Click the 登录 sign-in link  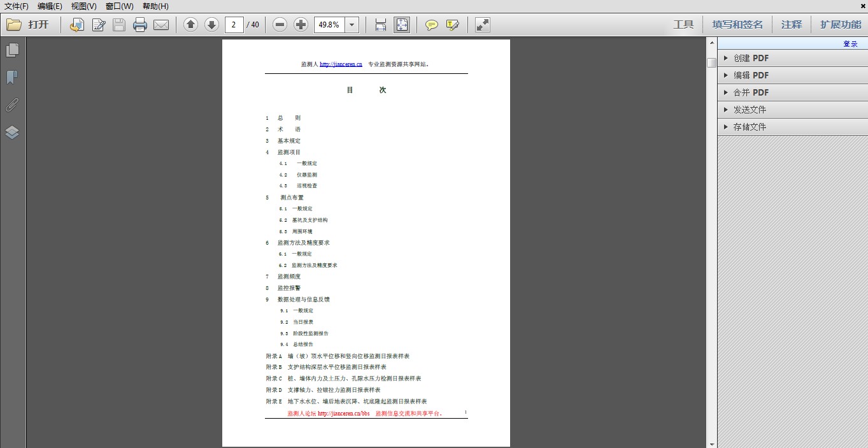pos(851,44)
